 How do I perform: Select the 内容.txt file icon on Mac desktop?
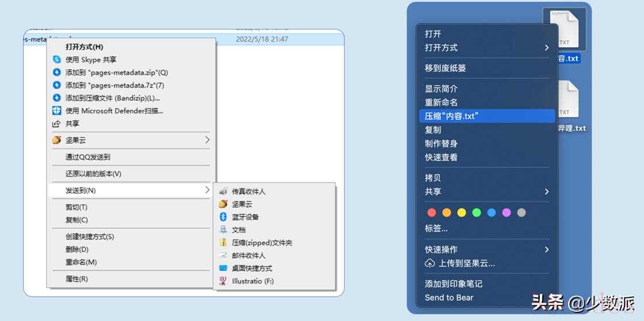pyautogui.click(x=564, y=29)
